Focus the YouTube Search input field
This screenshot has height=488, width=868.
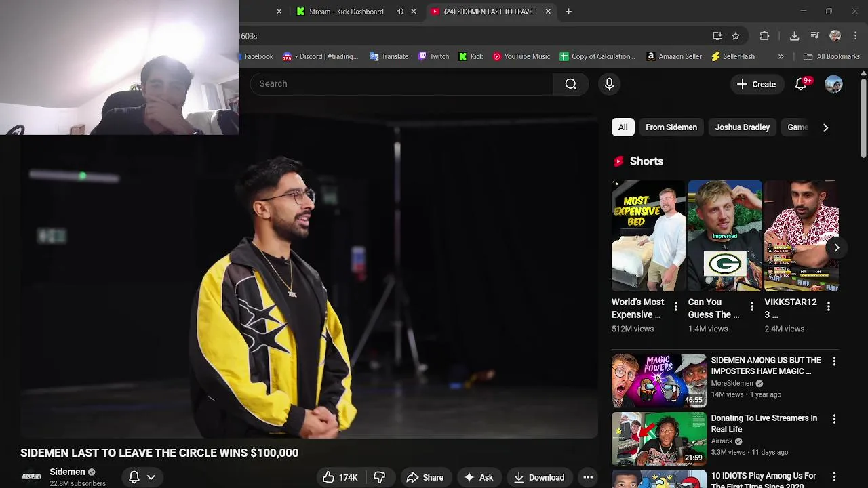(x=402, y=84)
